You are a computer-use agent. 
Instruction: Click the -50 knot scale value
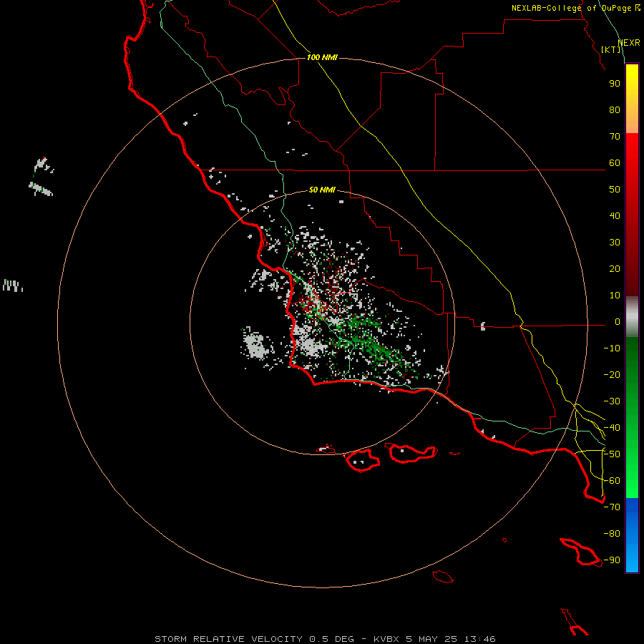(612, 454)
